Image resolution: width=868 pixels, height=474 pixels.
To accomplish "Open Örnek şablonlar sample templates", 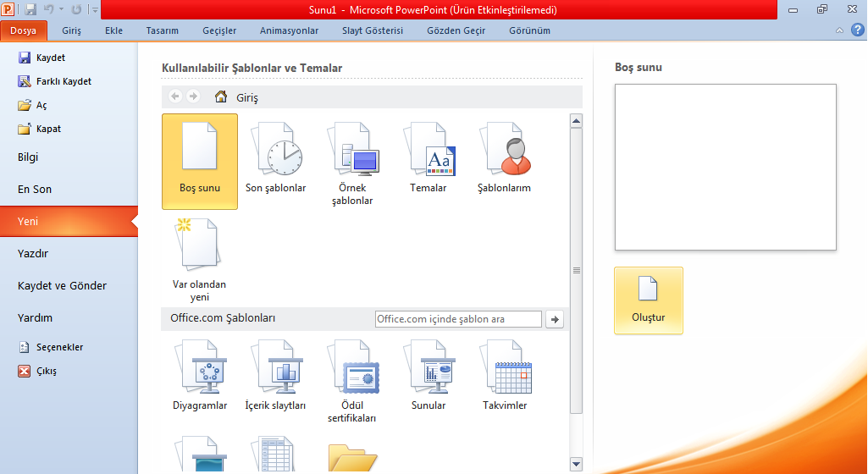I will coord(352,164).
